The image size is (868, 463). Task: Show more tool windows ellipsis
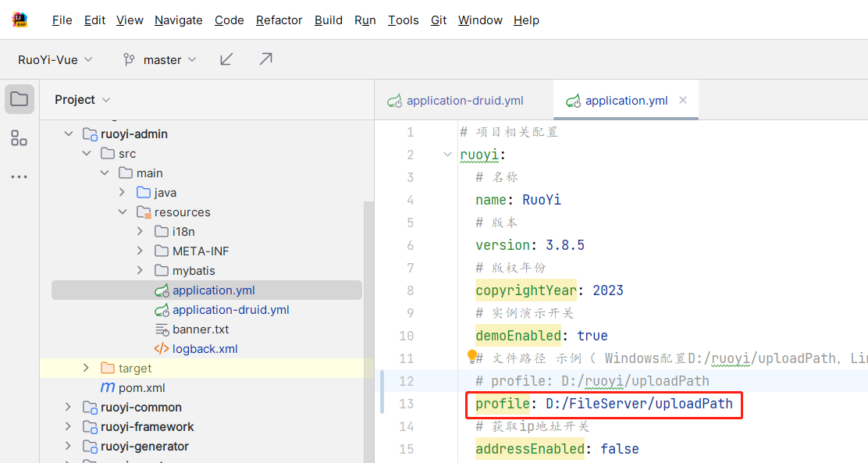coord(20,178)
